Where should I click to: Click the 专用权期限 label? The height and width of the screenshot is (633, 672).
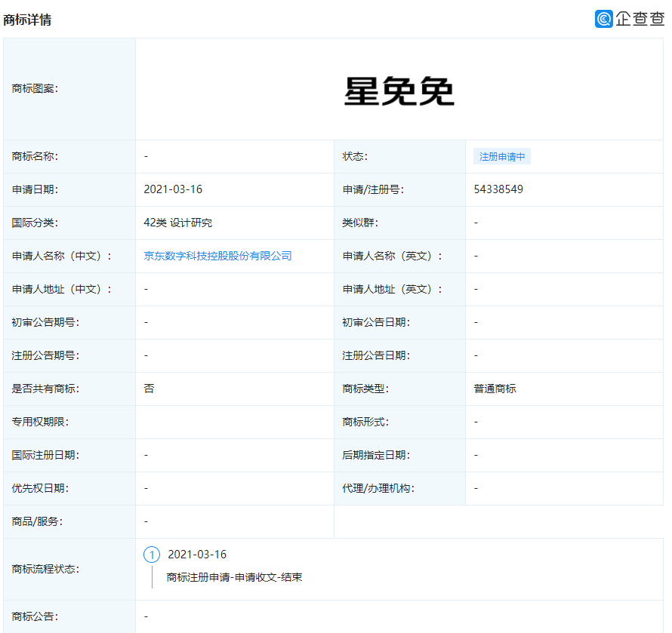click(x=40, y=422)
